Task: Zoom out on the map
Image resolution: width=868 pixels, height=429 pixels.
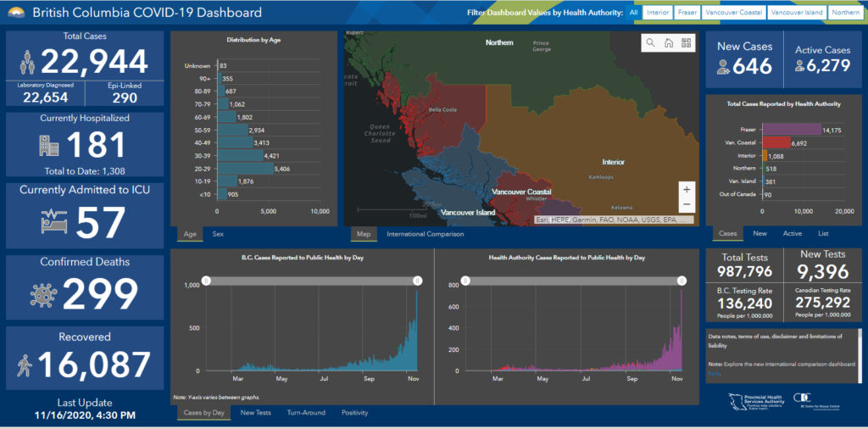Action: coord(686,205)
